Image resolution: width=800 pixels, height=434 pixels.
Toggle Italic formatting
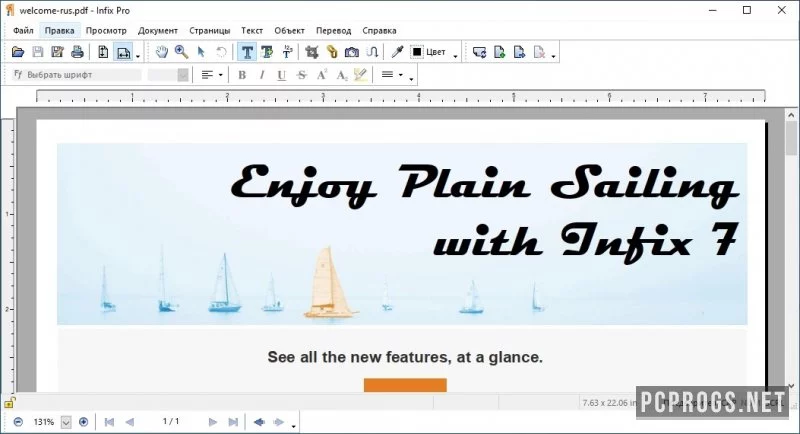click(x=262, y=75)
